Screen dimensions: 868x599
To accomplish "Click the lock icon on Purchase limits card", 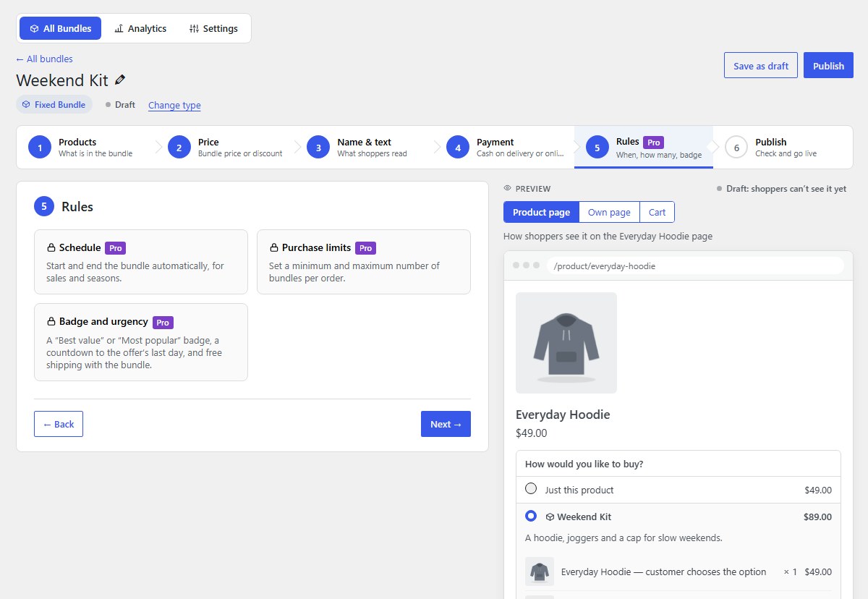I will (274, 248).
